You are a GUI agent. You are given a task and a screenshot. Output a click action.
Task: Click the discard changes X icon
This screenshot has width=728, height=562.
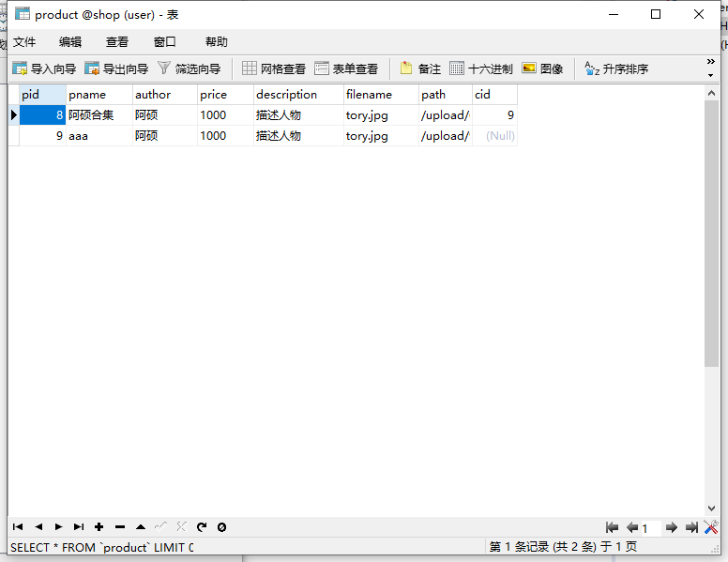pos(182,526)
